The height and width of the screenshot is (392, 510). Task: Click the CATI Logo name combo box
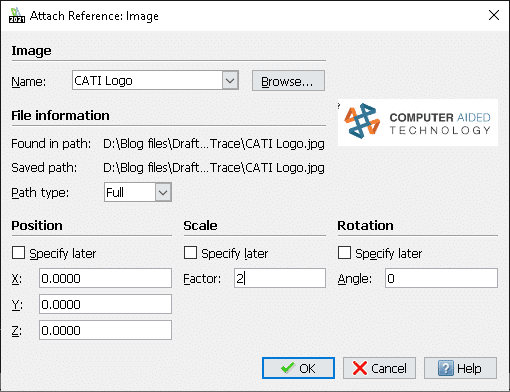point(155,80)
